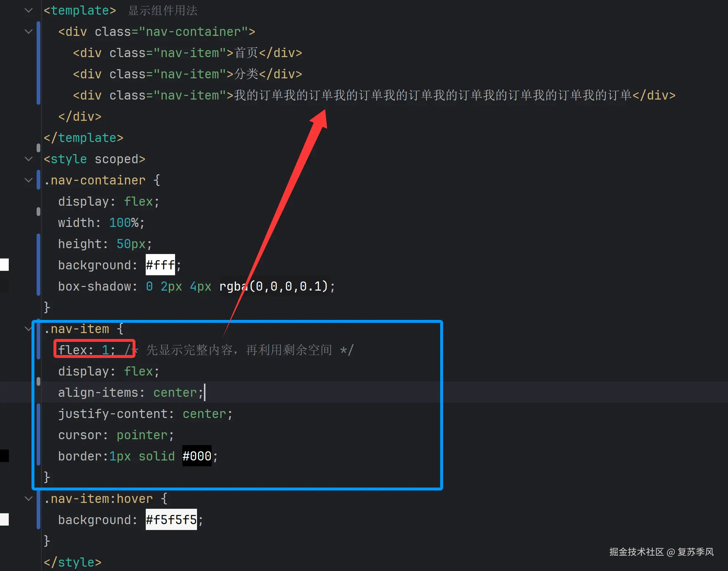
Task: Click the closing </style> tag
Action: click(73, 562)
